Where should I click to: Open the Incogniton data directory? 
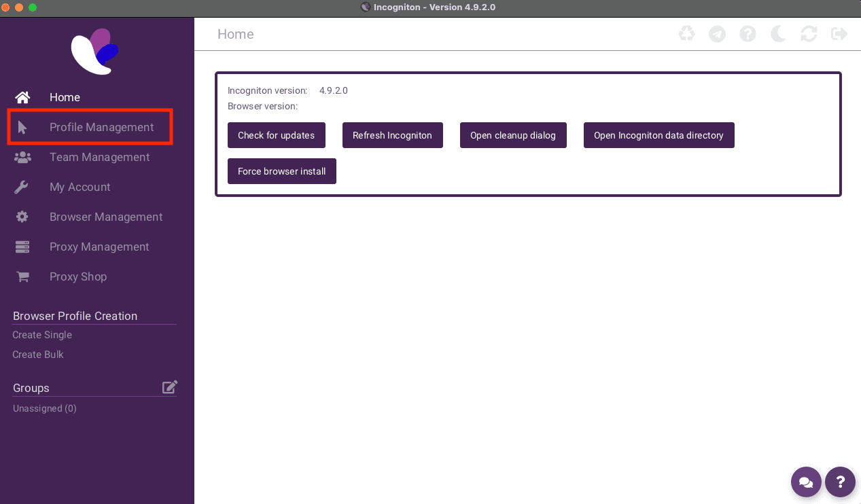click(x=658, y=135)
